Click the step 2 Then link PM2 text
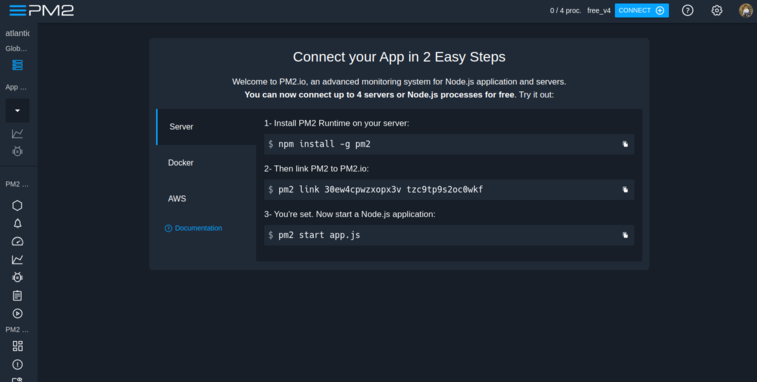Viewport: 757px width, 382px height. (316, 169)
